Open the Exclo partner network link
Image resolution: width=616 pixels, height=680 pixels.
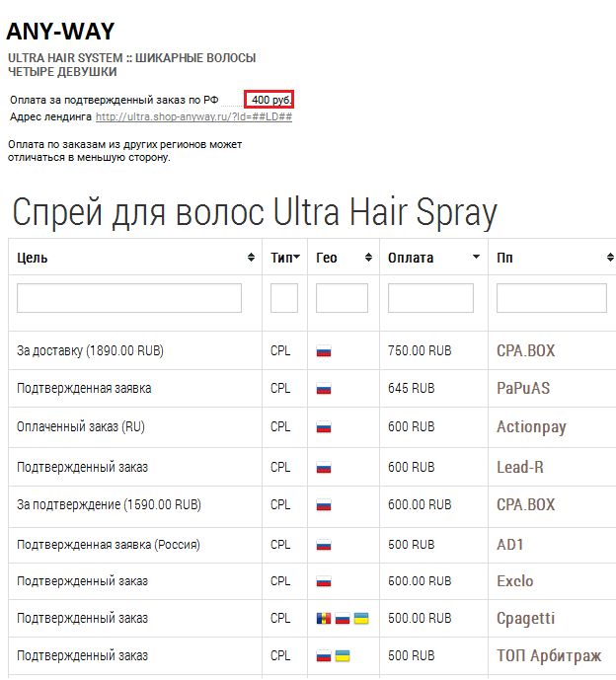tap(515, 581)
